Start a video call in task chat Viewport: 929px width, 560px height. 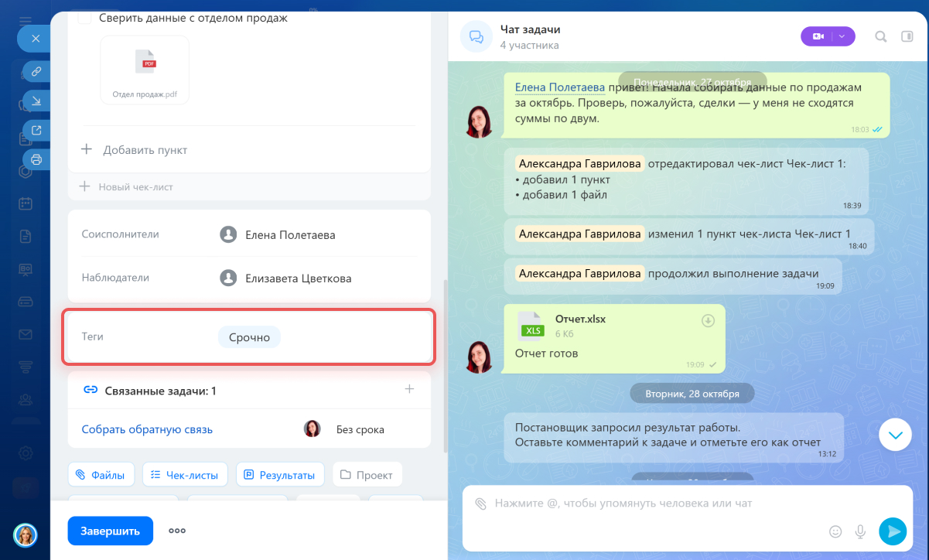tap(818, 36)
